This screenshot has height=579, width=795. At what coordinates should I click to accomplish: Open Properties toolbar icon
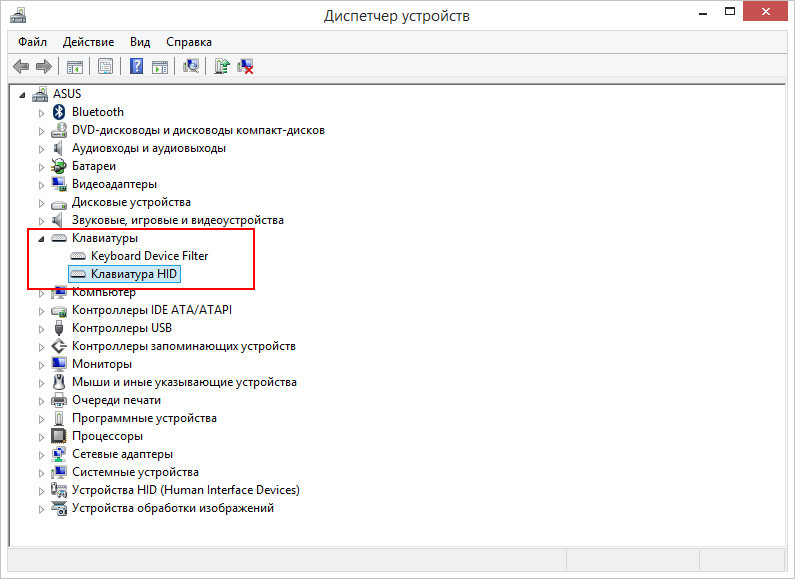click(105, 66)
